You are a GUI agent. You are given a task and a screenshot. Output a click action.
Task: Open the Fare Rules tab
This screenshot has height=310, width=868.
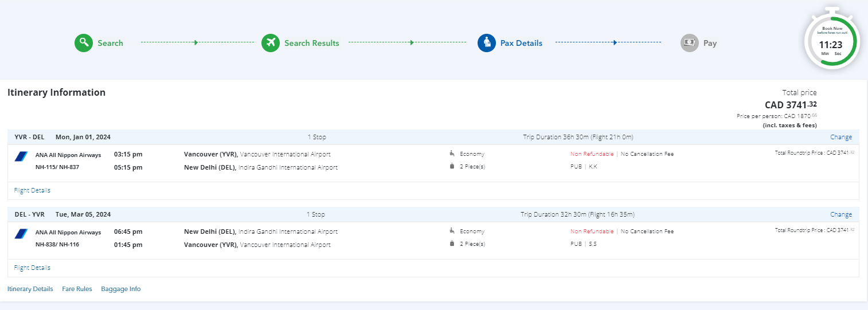[x=77, y=289]
